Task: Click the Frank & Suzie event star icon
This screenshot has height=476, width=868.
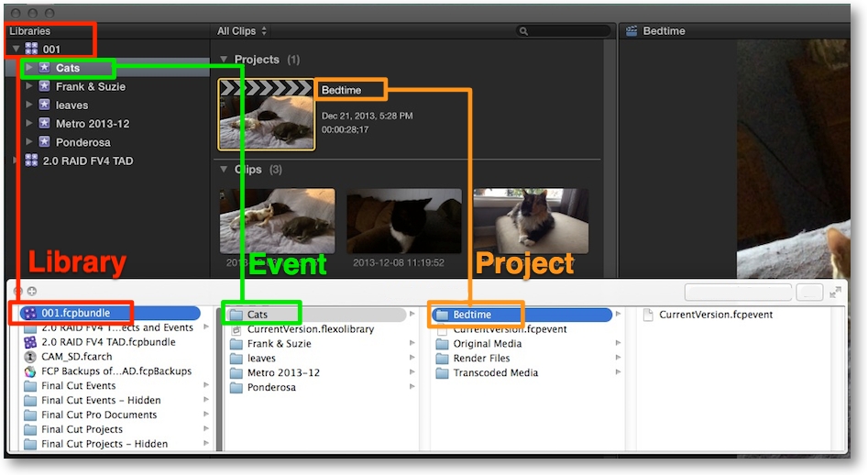Action: click(x=44, y=86)
